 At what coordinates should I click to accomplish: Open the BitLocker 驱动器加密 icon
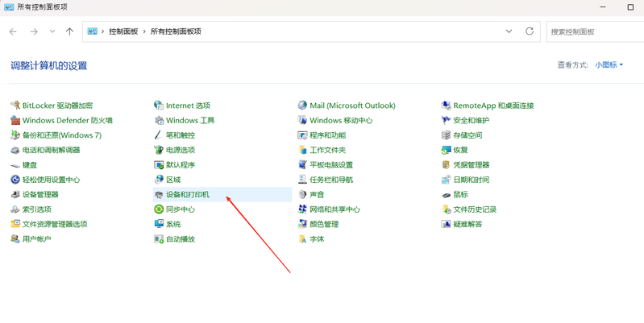click(15, 106)
